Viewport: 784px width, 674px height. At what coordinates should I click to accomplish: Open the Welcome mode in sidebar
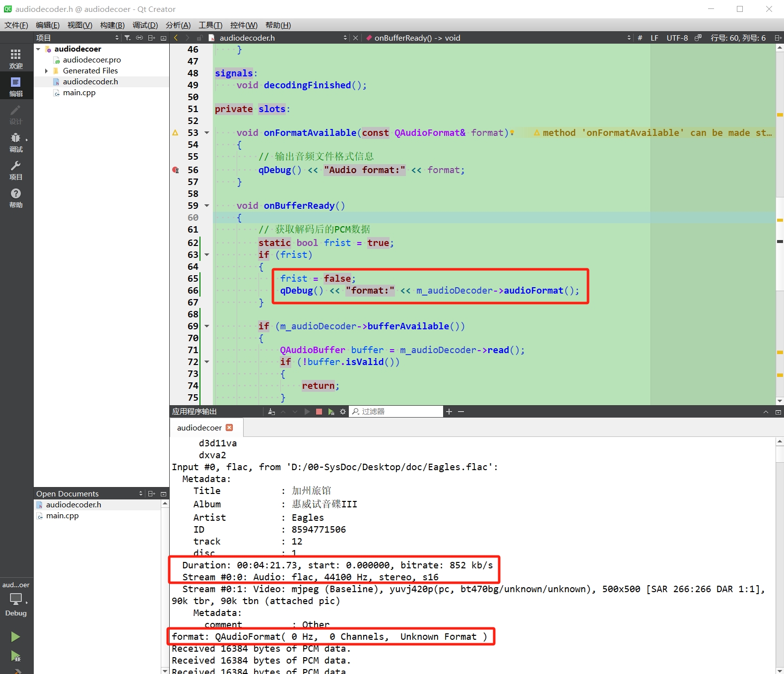16,58
